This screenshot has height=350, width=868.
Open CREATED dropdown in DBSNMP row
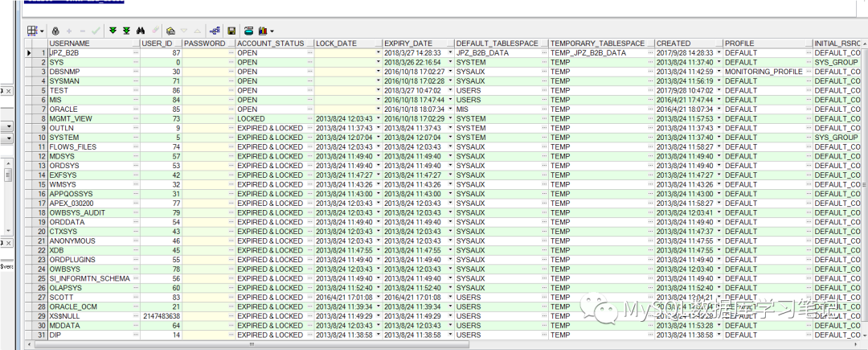click(719, 72)
